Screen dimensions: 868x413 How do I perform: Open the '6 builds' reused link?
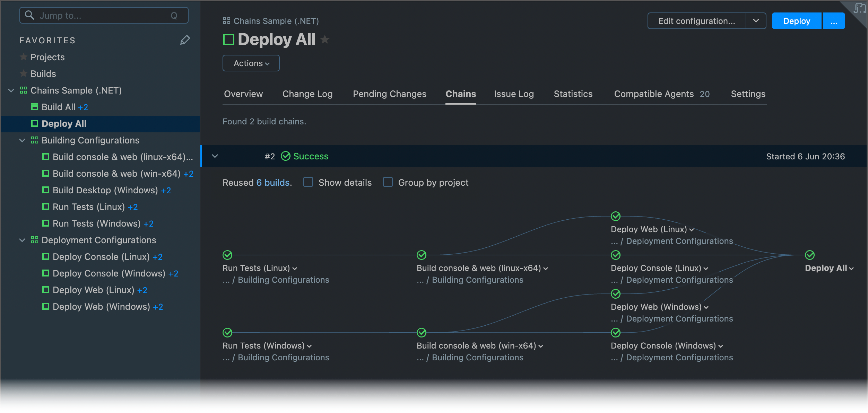(272, 182)
